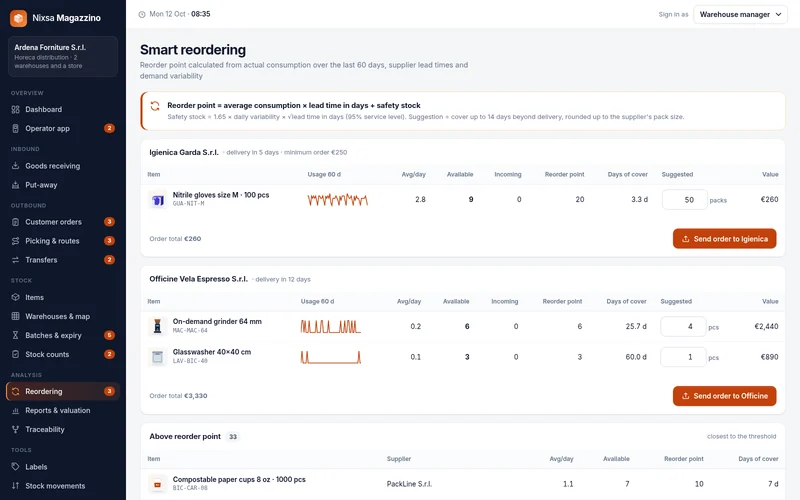Edit suggested quantity 4 for grinder
The image size is (800, 500).
[x=683, y=327]
